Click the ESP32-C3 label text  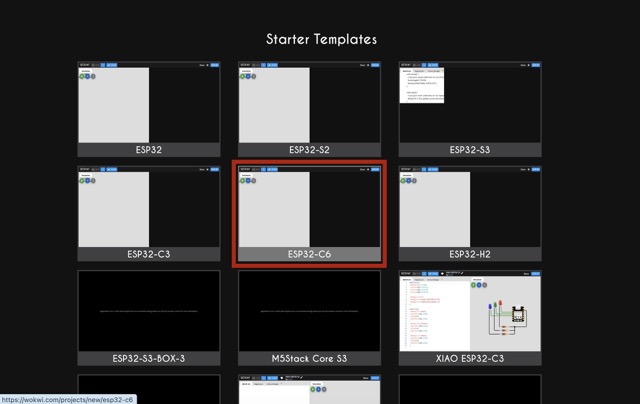tap(149, 254)
